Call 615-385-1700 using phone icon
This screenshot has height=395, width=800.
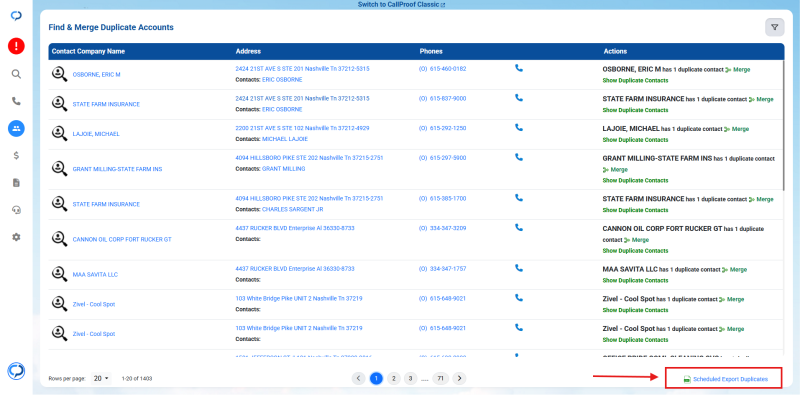(519, 198)
